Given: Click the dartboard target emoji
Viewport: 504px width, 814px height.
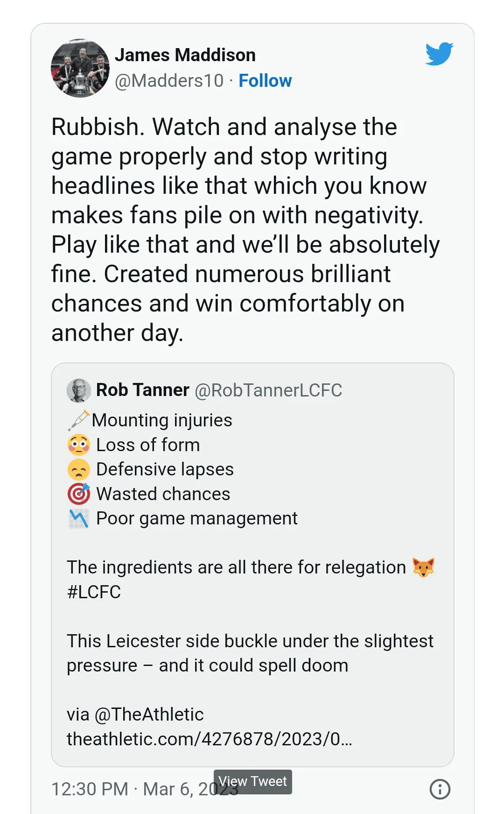Looking at the screenshot, I should point(79,494).
